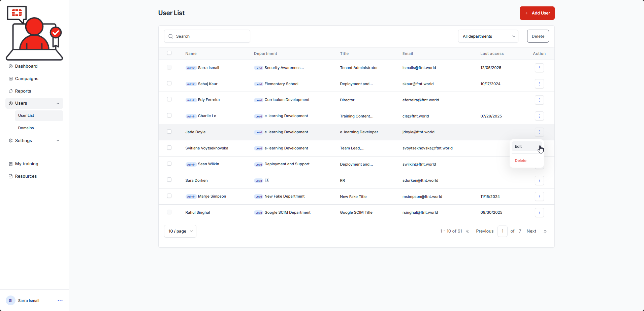644x311 pixels.
Task: Click the Admin badge beside Sean Wilkin
Action: click(191, 165)
